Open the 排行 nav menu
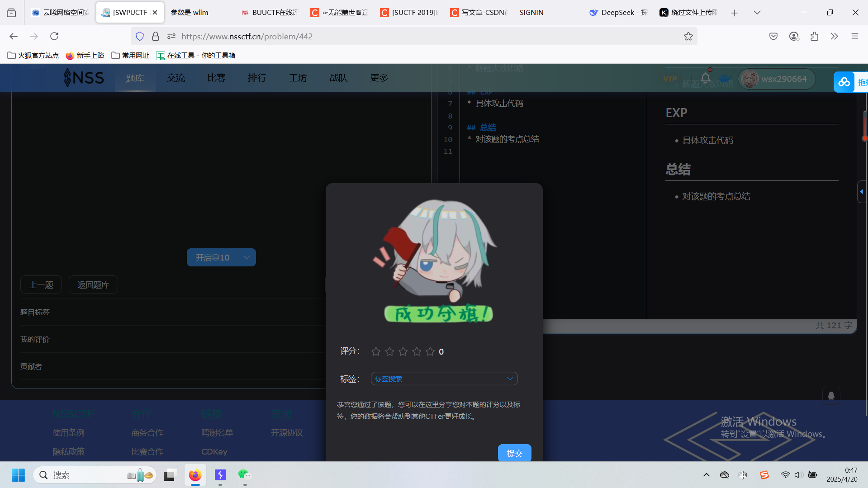The height and width of the screenshot is (488, 868). (257, 78)
